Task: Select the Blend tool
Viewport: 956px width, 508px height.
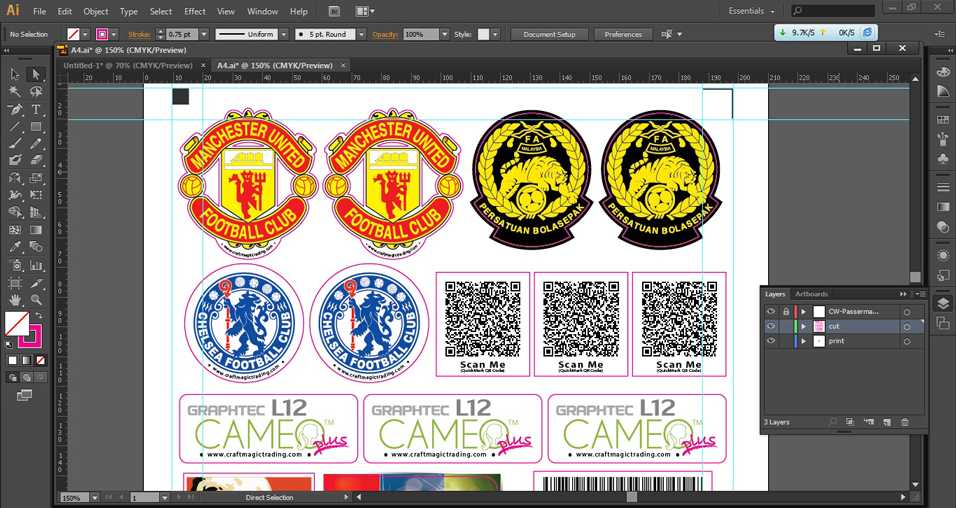Action: tap(36, 248)
